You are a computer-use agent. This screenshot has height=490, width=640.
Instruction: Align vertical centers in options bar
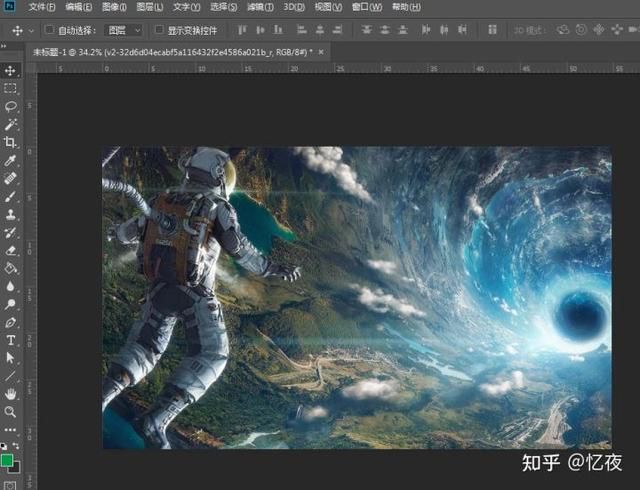(x=260, y=30)
